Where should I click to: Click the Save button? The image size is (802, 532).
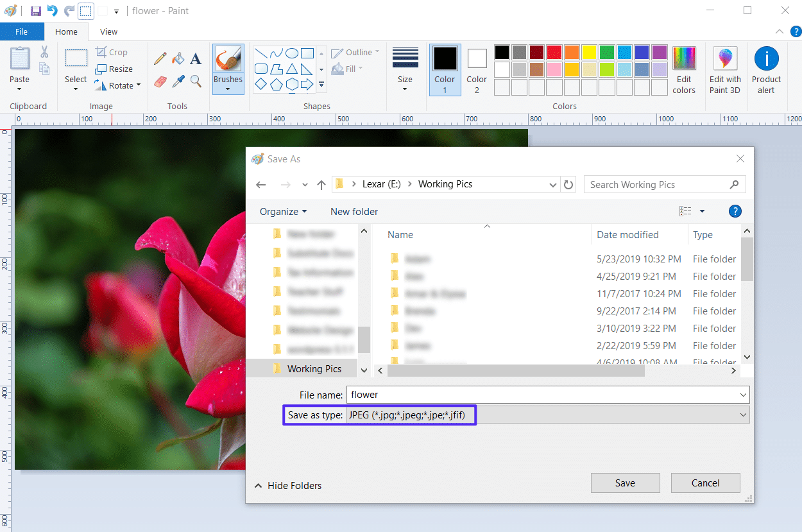624,483
